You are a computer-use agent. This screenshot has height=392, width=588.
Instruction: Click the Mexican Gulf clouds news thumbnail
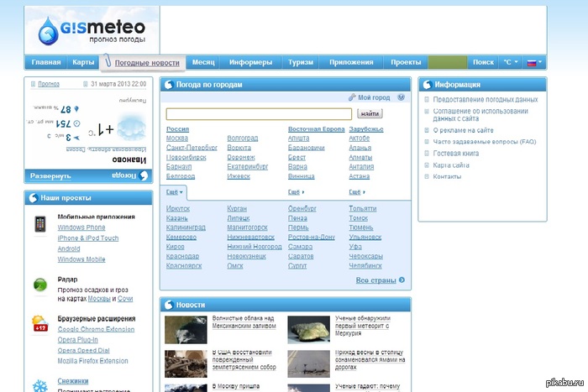click(x=186, y=330)
